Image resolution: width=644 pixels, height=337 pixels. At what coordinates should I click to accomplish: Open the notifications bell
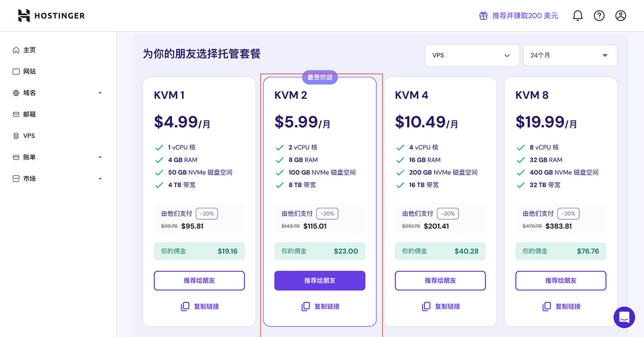(x=577, y=16)
